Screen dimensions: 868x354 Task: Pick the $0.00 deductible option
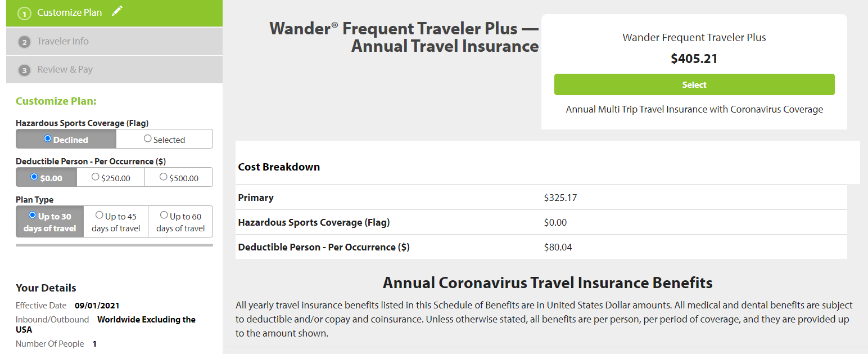coord(46,177)
